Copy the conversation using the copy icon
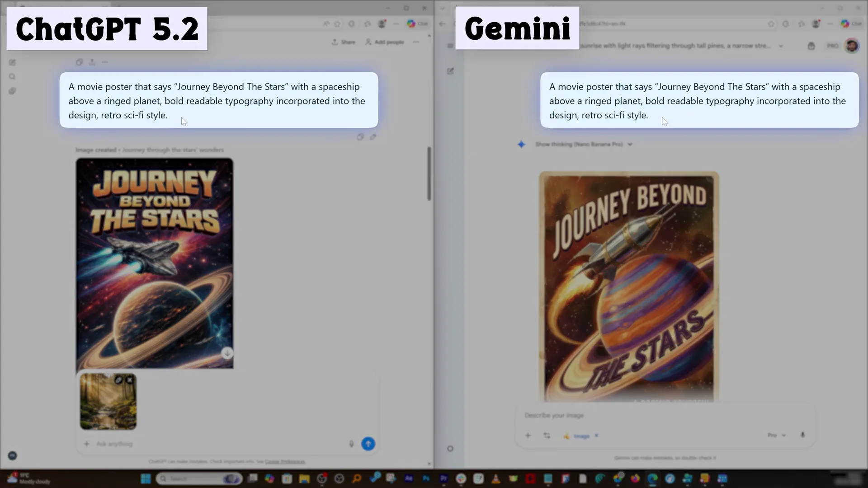The width and height of the screenshot is (868, 488). [x=80, y=62]
